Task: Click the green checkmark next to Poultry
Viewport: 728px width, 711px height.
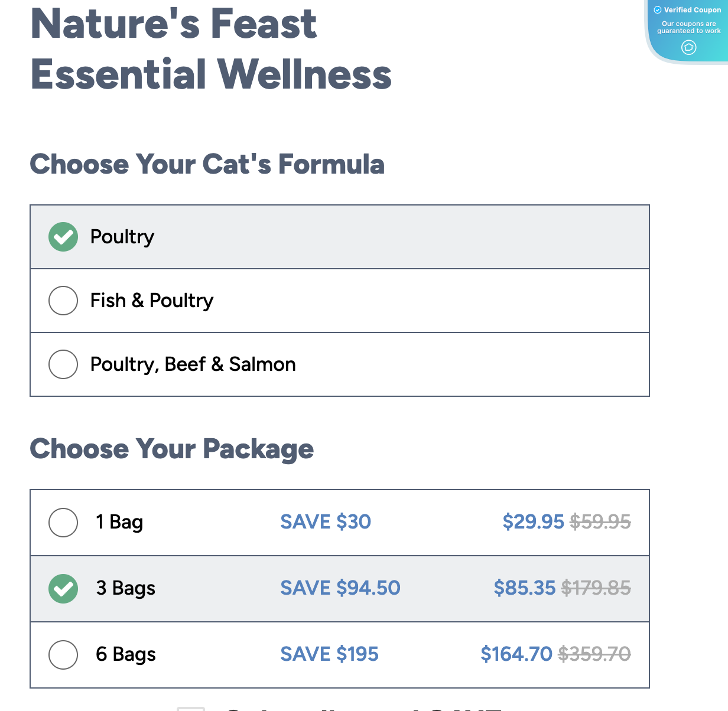Action: (63, 237)
